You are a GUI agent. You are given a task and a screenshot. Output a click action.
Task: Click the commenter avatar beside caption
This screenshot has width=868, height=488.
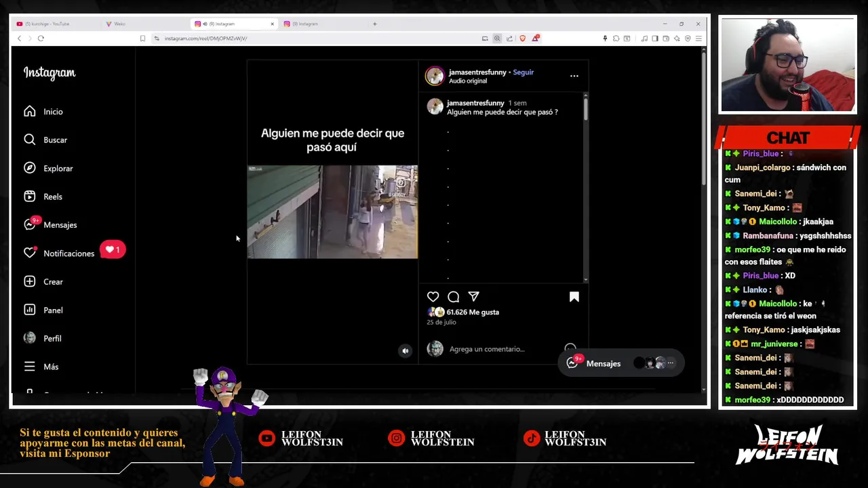[x=435, y=106]
